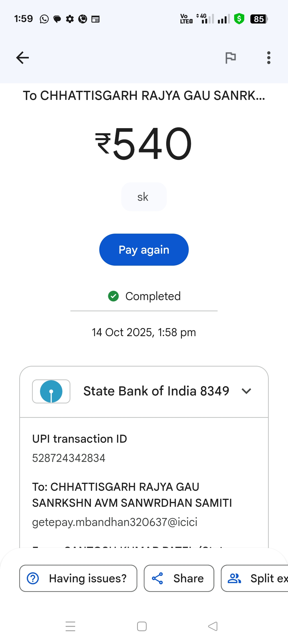The image size is (288, 644).
Task: Tap the Android recent apps icon
Action: [x=70, y=626]
